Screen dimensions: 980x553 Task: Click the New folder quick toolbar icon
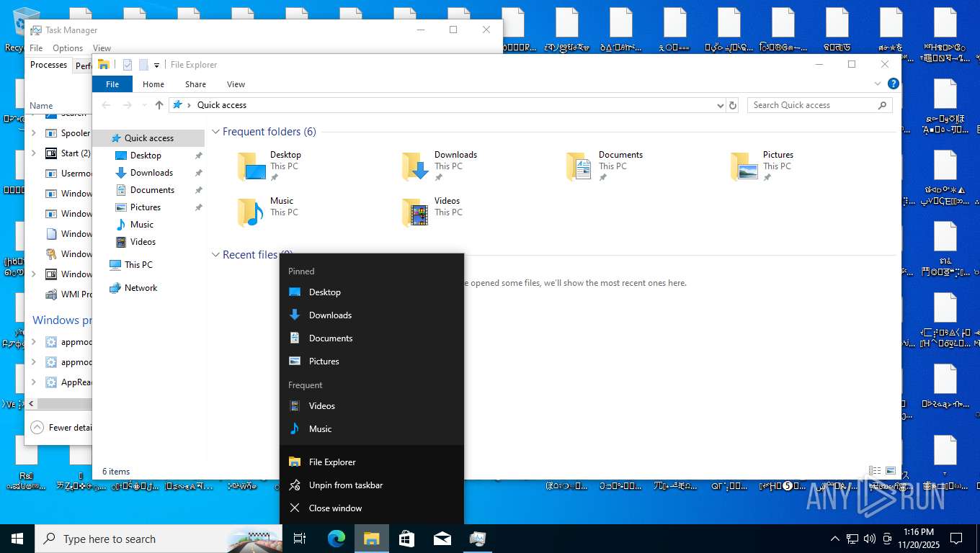[x=143, y=65]
